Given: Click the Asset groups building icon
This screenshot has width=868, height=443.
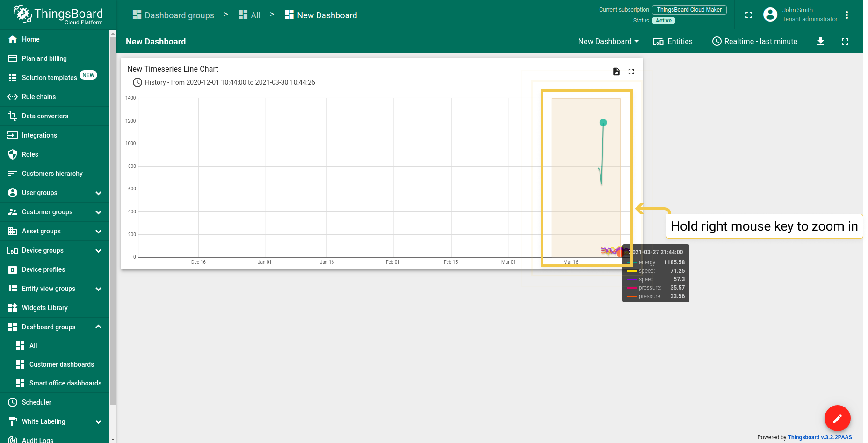Looking at the screenshot, I should (13, 231).
